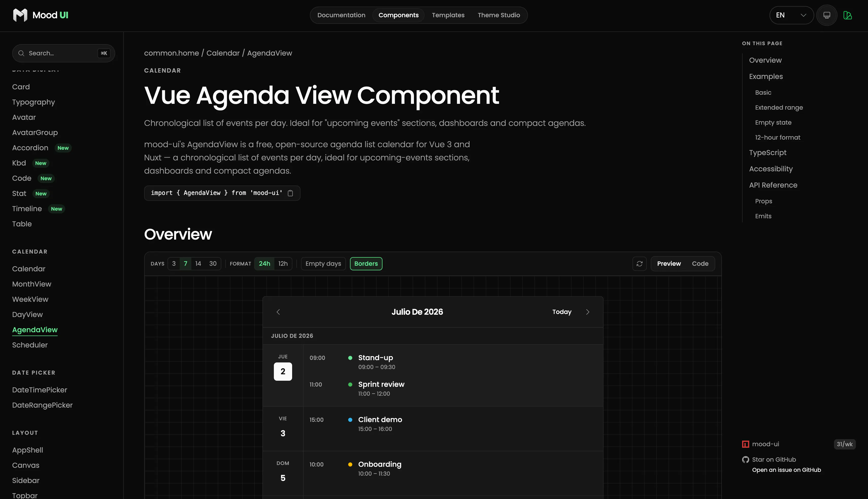The image size is (868, 499).
Task: Open Stat in the sidebar
Action: [x=19, y=194]
